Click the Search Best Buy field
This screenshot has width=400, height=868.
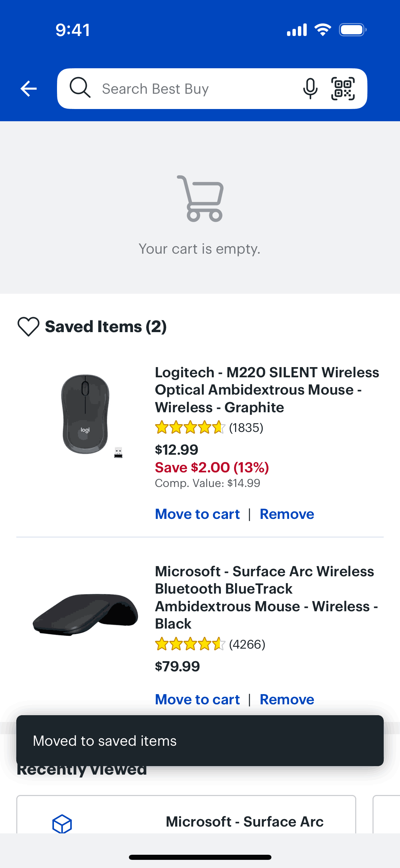(197, 89)
